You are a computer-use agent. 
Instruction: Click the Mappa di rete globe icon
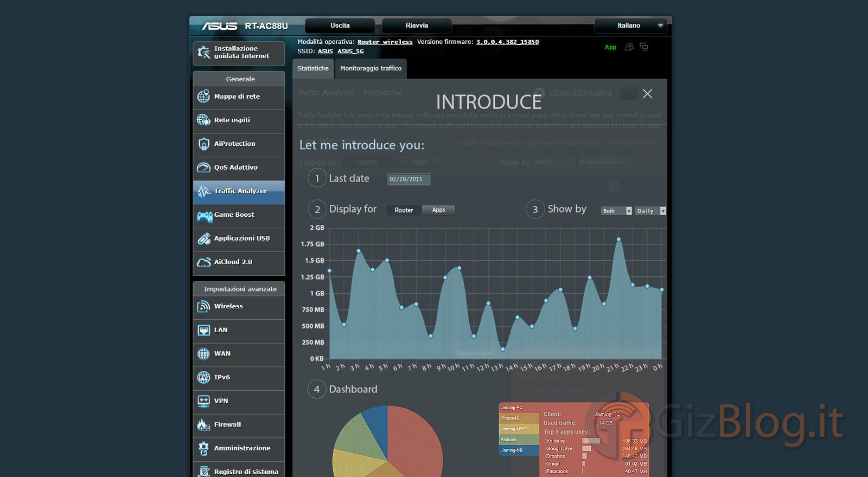(203, 96)
